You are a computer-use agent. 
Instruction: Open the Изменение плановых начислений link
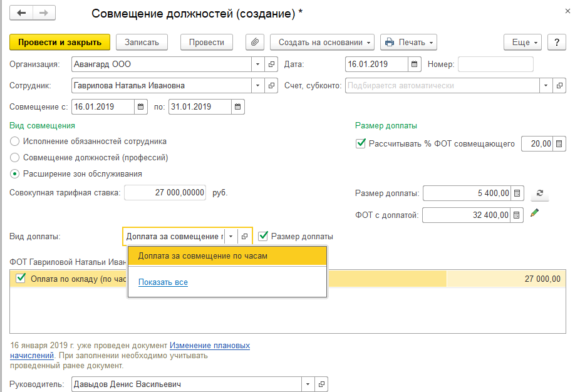tap(209, 345)
